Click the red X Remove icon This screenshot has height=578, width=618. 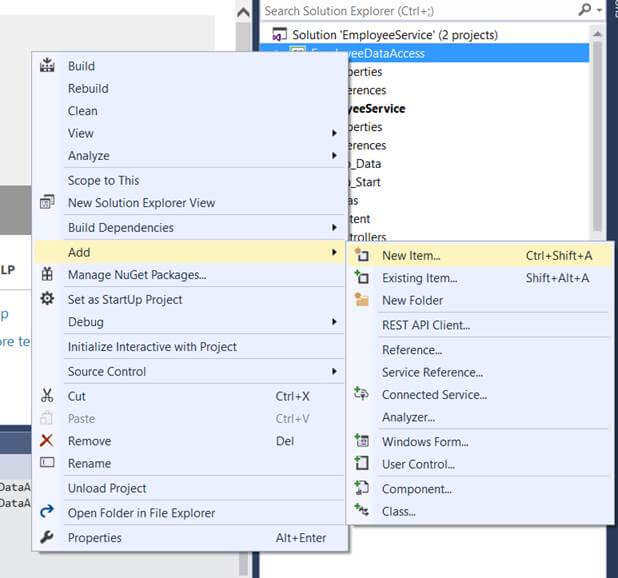(x=47, y=441)
